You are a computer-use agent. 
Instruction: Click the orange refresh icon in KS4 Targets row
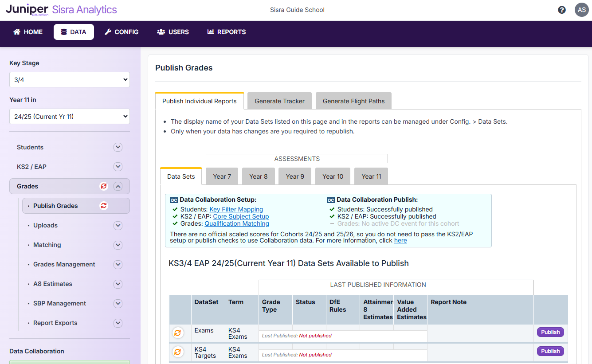pyautogui.click(x=177, y=352)
